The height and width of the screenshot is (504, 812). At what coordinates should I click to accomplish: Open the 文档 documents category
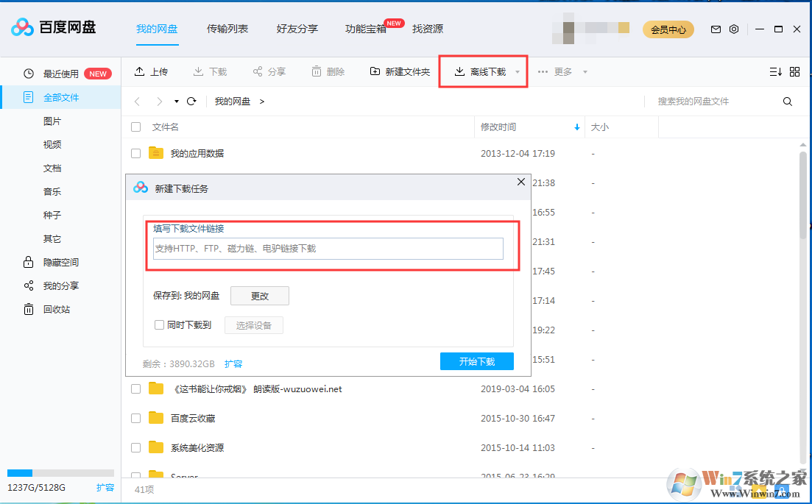pos(52,168)
